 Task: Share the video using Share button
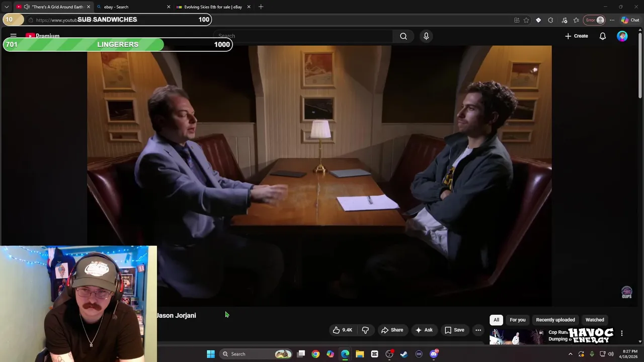point(392,330)
